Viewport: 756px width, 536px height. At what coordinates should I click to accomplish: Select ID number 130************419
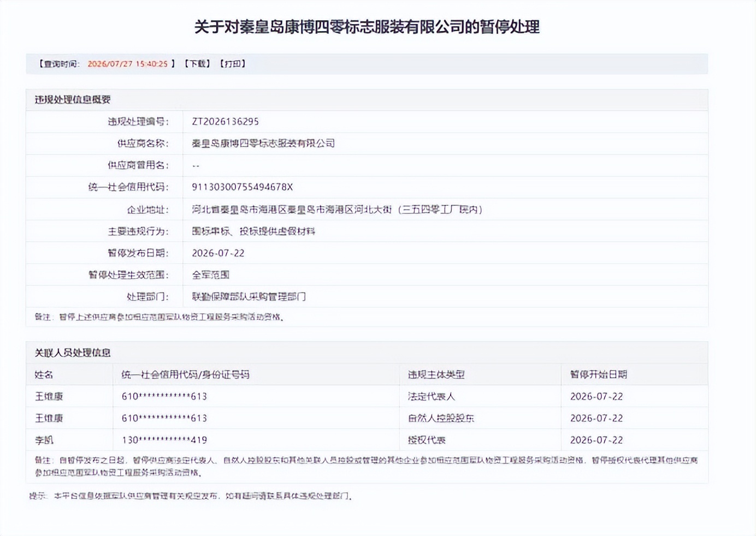tap(164, 440)
